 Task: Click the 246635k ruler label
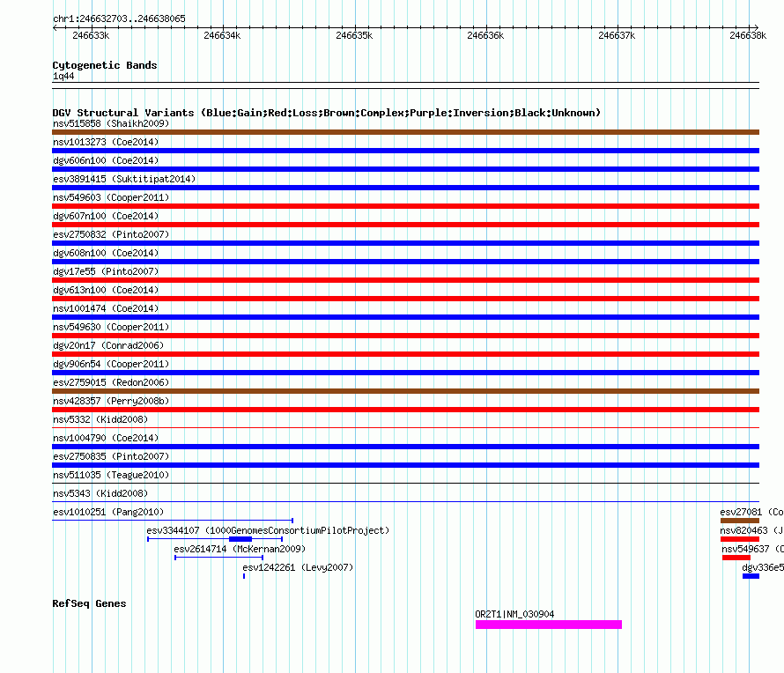[354, 35]
